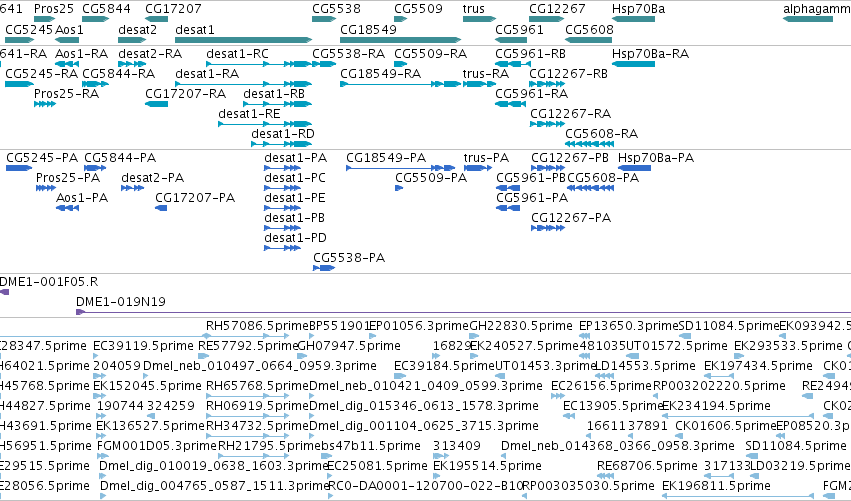Viewport: 851px width, 501px height.
Task: Open the CG17207-RA transcript label
Action: pos(186,94)
